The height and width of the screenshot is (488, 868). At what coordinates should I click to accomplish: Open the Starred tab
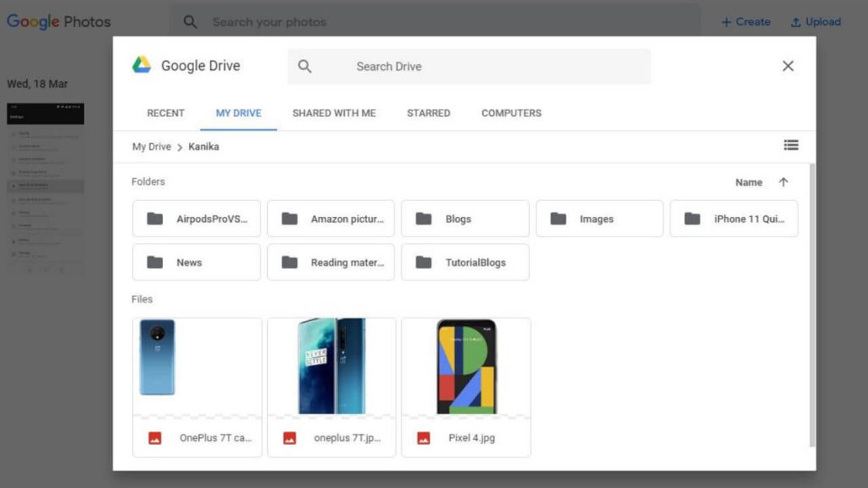pos(428,113)
